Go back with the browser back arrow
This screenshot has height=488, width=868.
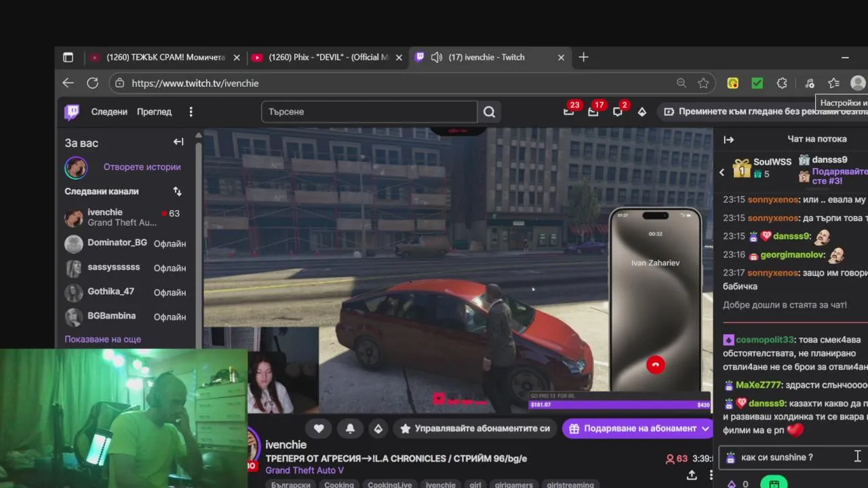click(x=68, y=83)
